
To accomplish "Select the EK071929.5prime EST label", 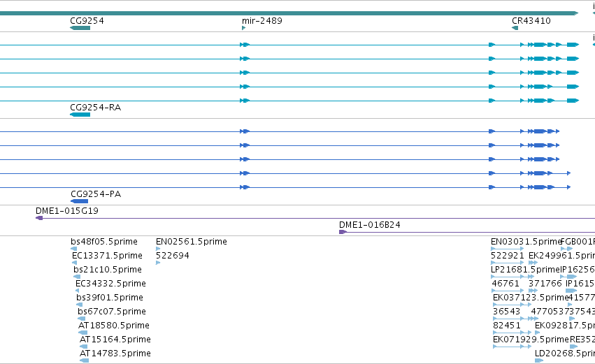I will tap(531, 340).
